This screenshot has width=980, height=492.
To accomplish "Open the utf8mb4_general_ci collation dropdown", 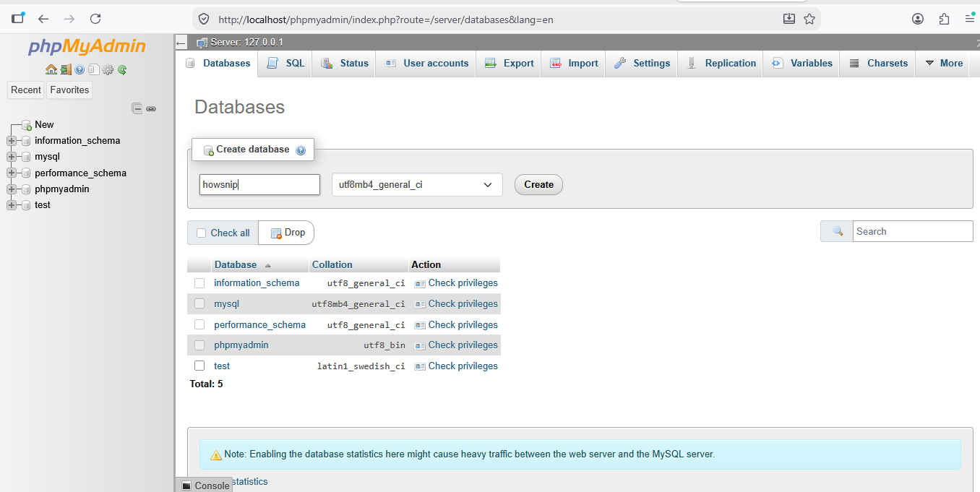I will click(x=417, y=184).
